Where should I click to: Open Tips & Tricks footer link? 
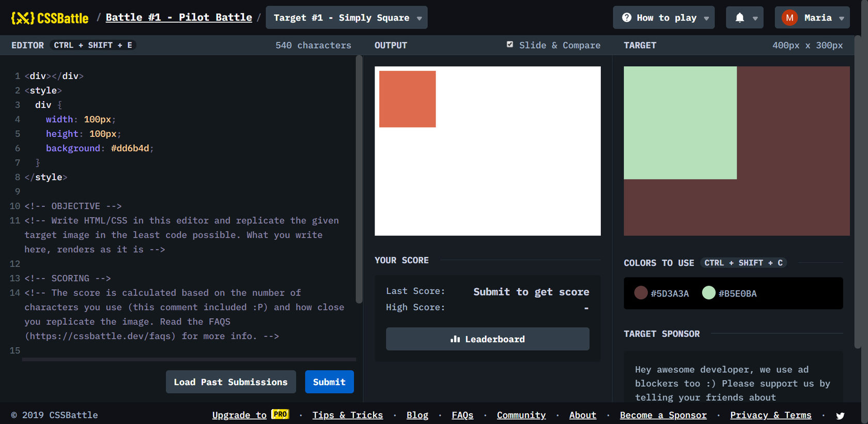[x=348, y=415]
